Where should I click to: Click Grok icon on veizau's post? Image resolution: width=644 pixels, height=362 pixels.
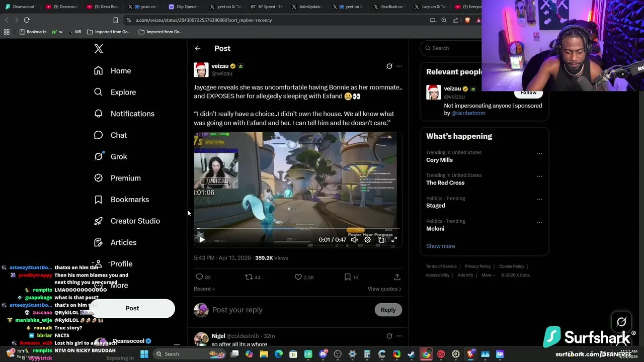click(x=389, y=66)
